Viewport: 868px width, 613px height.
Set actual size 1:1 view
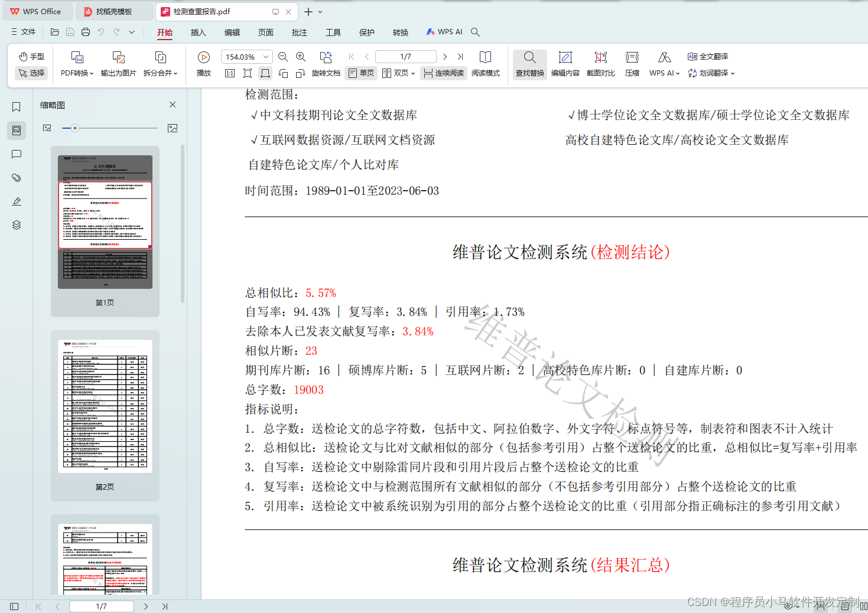(230, 73)
